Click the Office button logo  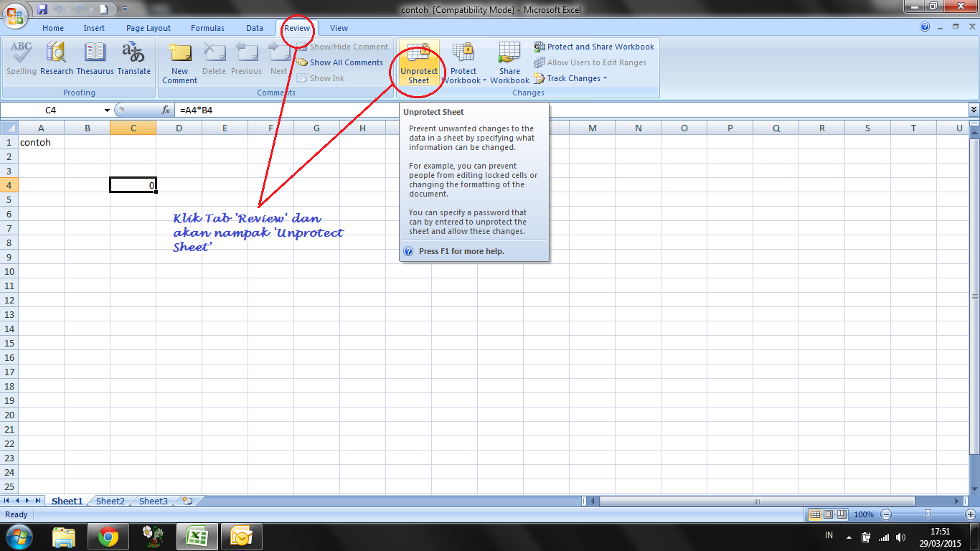(x=14, y=15)
